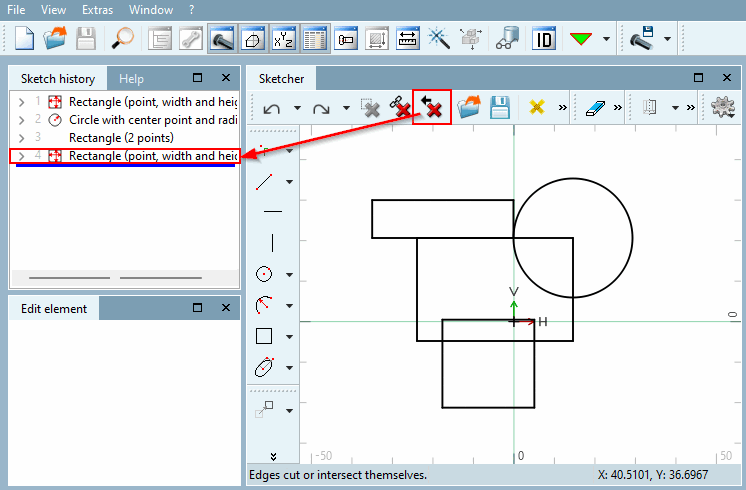Open the Extras menu
This screenshot has width=746, height=490.
click(98, 10)
